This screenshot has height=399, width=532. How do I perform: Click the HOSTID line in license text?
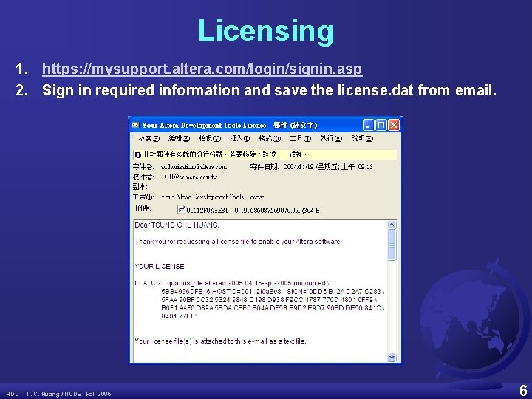pos(273,291)
